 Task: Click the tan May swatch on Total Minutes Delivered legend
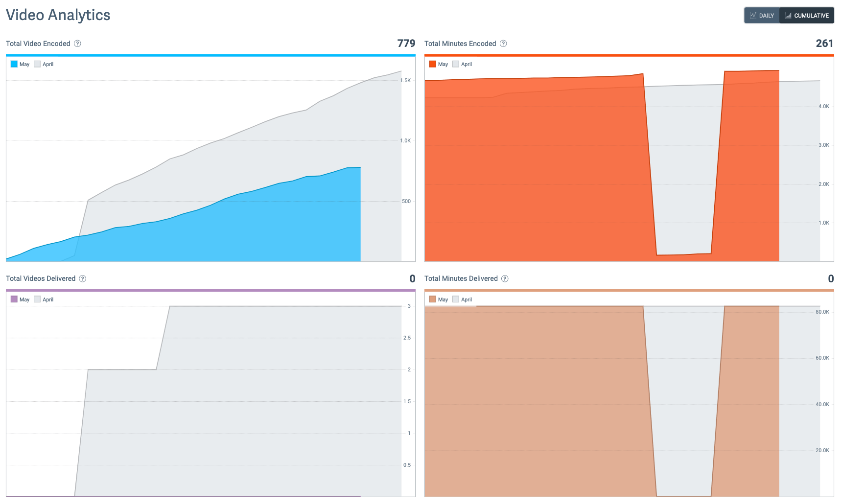(433, 299)
